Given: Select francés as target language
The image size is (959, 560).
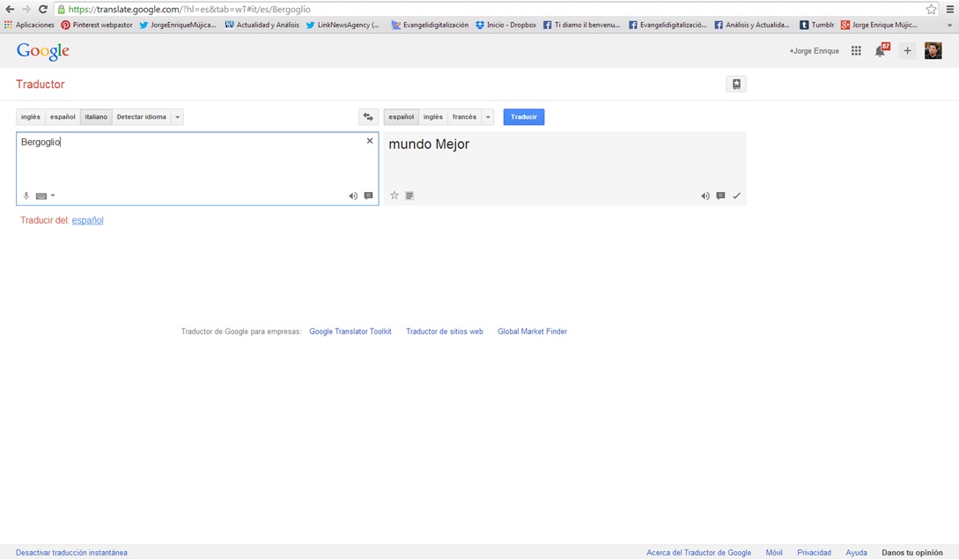Looking at the screenshot, I should [464, 117].
